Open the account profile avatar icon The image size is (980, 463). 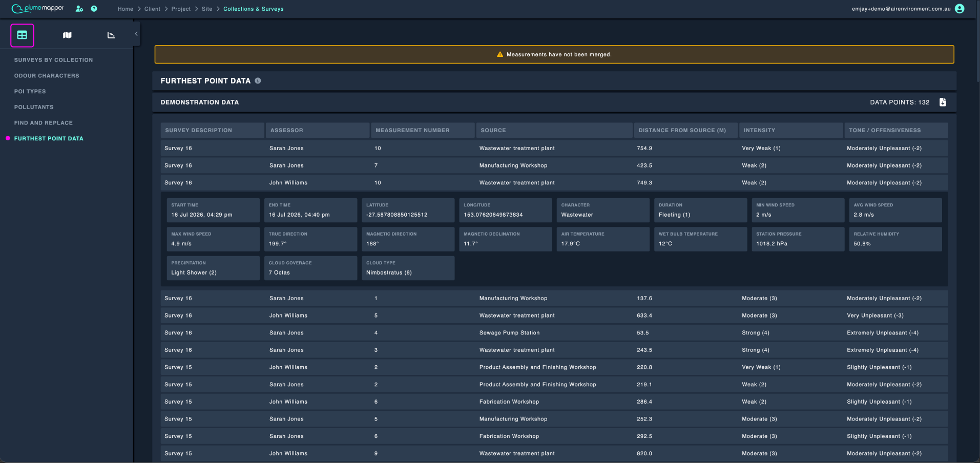(x=960, y=9)
